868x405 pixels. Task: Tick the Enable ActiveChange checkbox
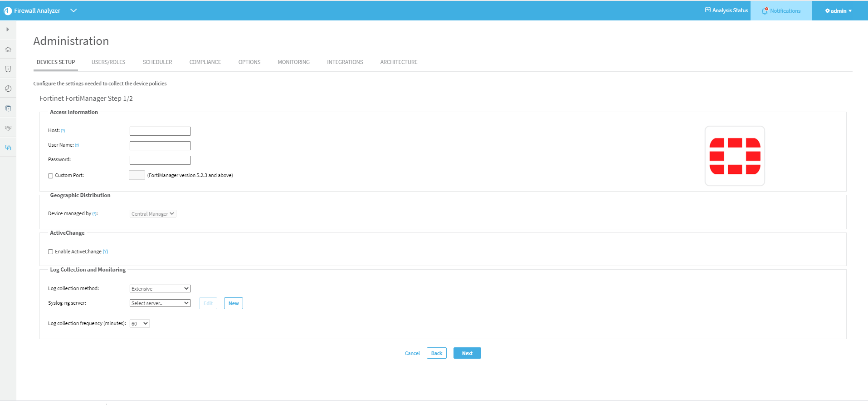tap(51, 252)
